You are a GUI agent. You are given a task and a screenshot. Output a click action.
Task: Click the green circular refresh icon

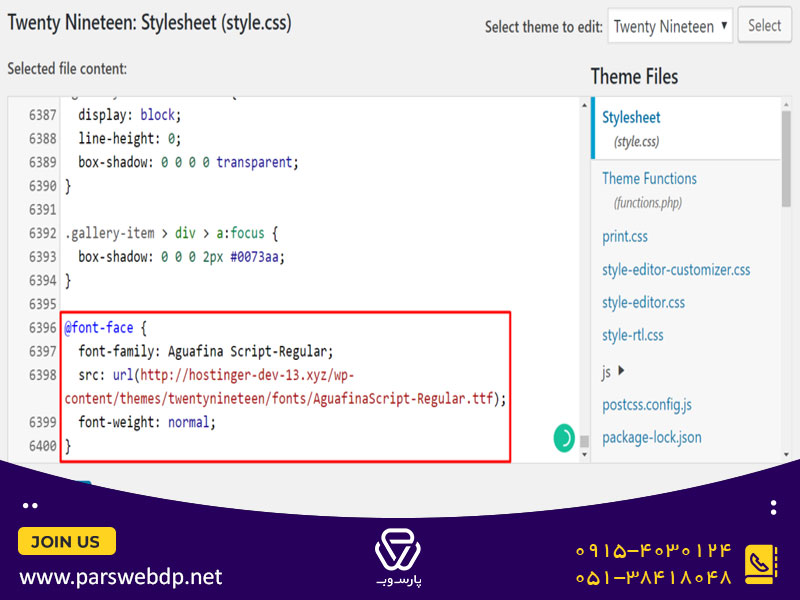[564, 438]
